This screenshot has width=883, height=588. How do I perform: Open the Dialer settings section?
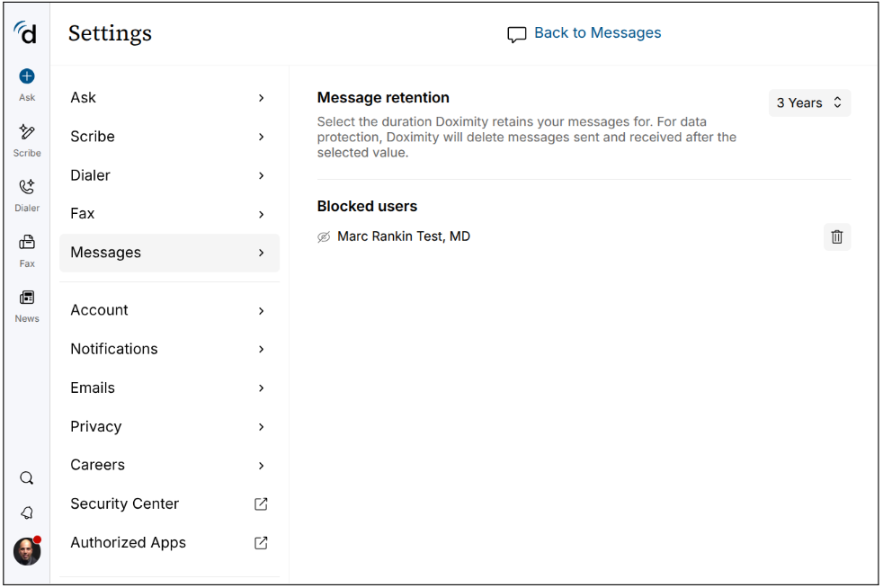(x=169, y=175)
